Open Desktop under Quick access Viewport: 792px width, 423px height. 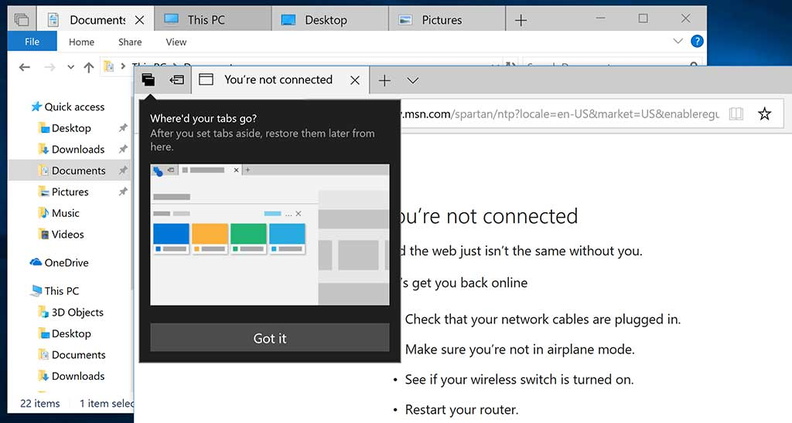[65, 128]
